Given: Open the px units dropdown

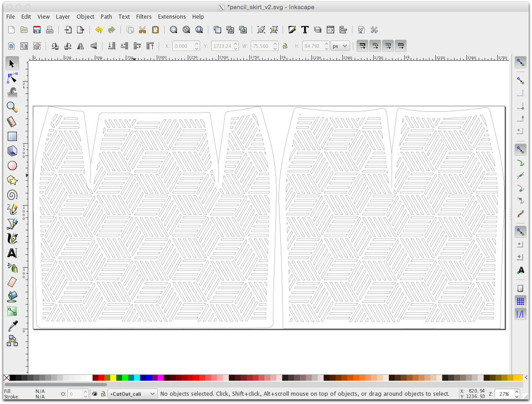Looking at the screenshot, I should point(340,46).
